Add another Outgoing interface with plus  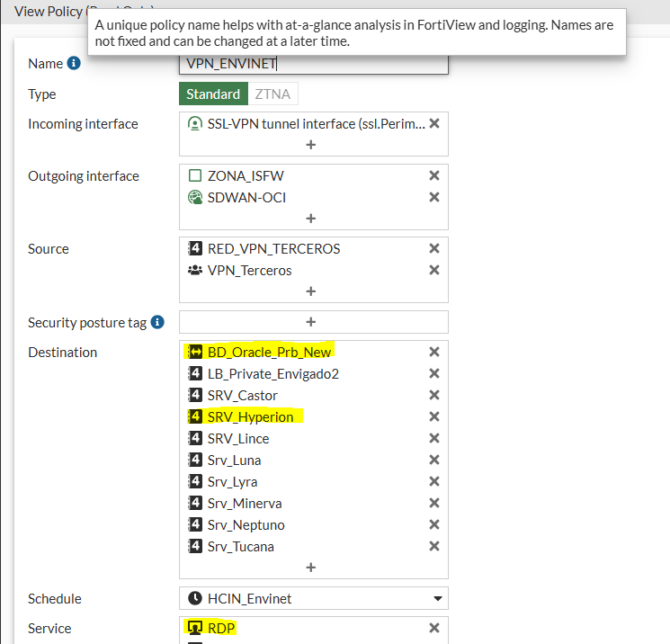pos(311,219)
